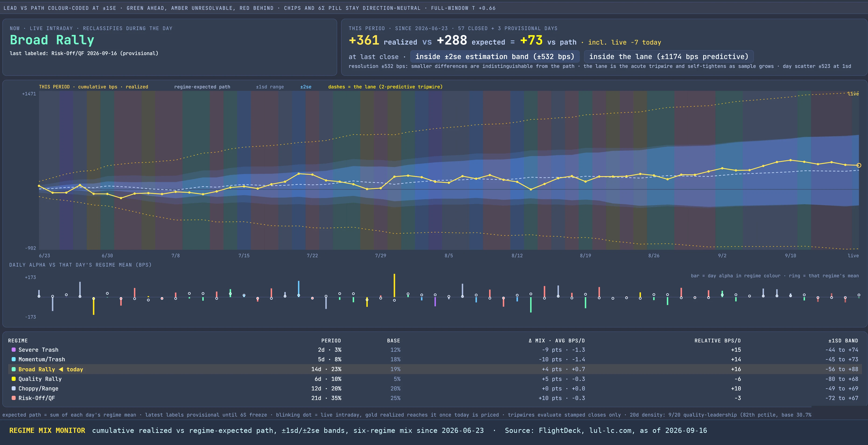Screen dimensions: 868x445
Task: Click the '-10 pts · -1.4' mix cell
Action: click(x=562, y=359)
